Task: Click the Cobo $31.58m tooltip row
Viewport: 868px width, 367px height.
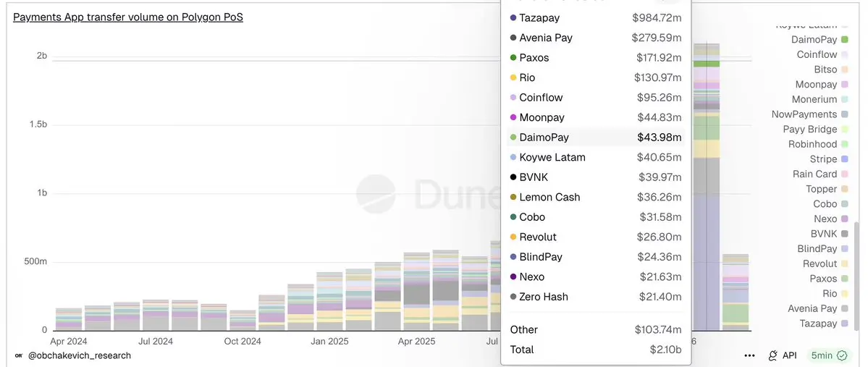Action: tap(596, 218)
